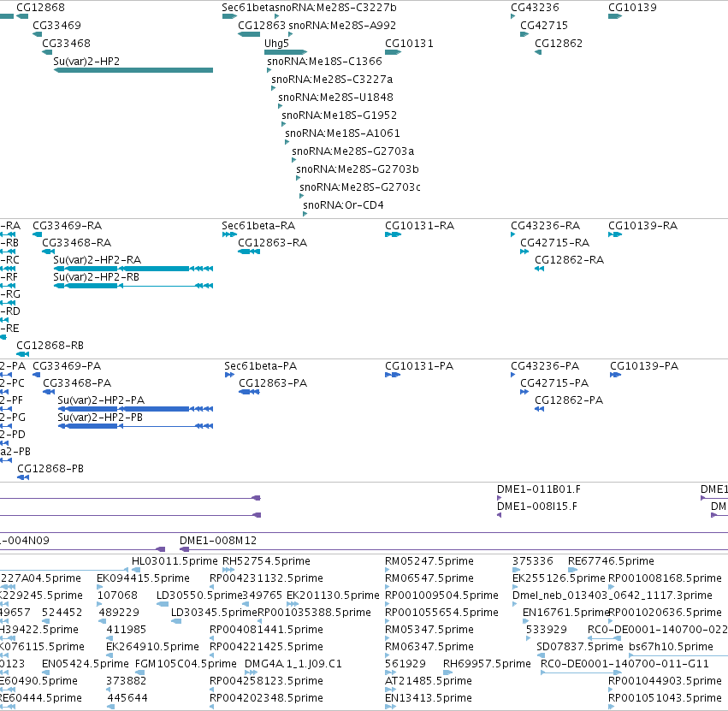
Task: Click the Su(var)2-HP2 gene feature bar
Action: (133, 70)
